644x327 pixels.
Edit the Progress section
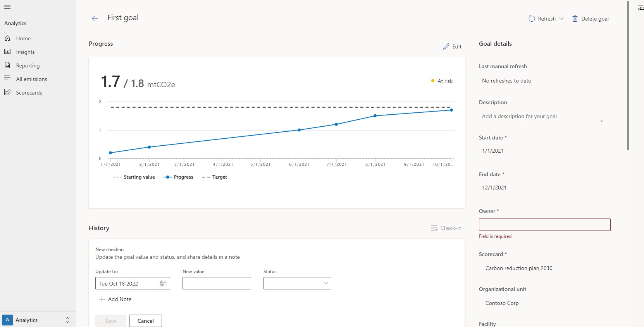pos(452,46)
